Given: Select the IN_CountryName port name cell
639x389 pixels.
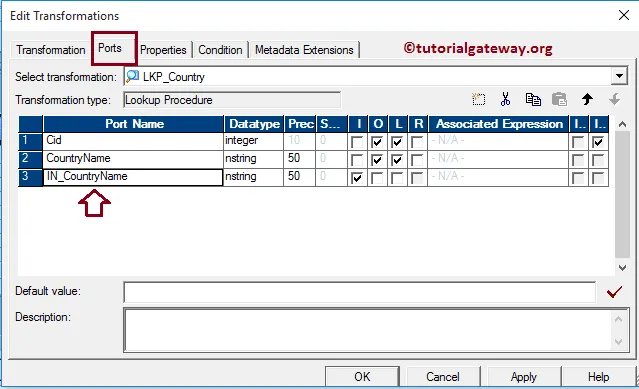Looking at the screenshot, I should [133, 177].
